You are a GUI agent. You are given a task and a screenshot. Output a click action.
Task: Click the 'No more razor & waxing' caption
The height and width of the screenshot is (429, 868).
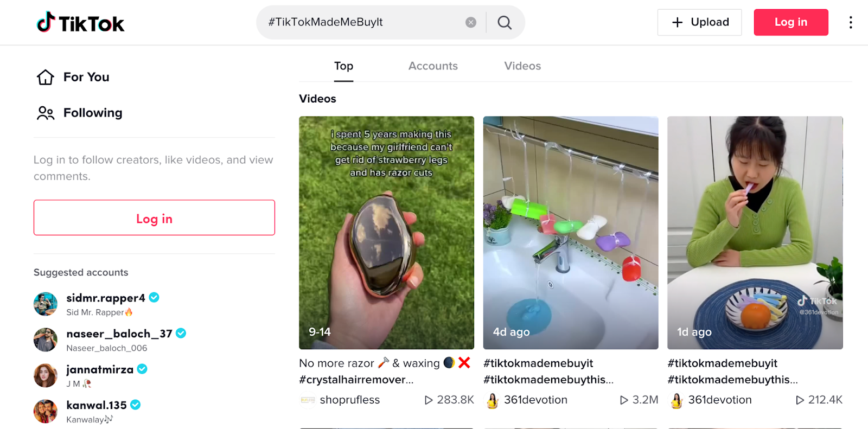(384, 363)
